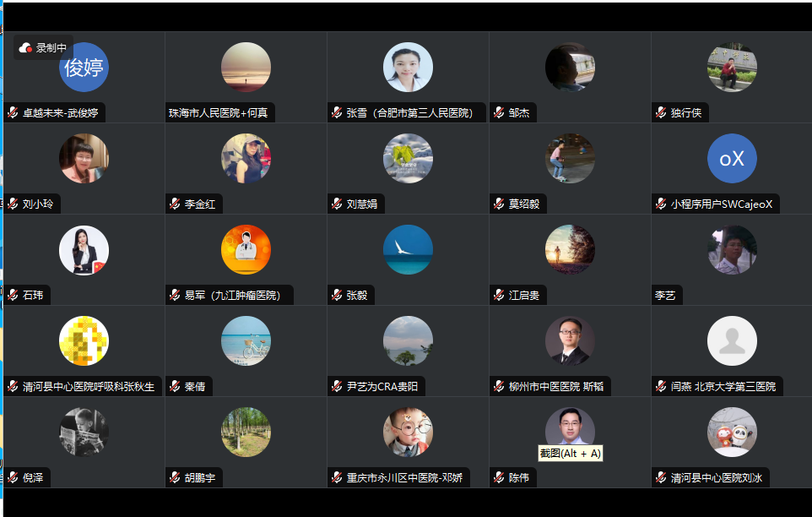Click muted mic icon next to 独行侠

pos(661,112)
